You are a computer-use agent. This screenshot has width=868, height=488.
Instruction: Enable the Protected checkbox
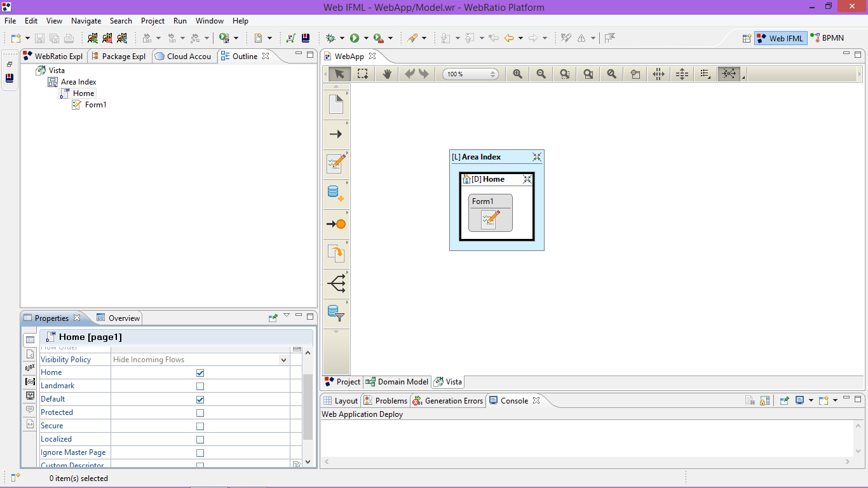pyautogui.click(x=200, y=413)
